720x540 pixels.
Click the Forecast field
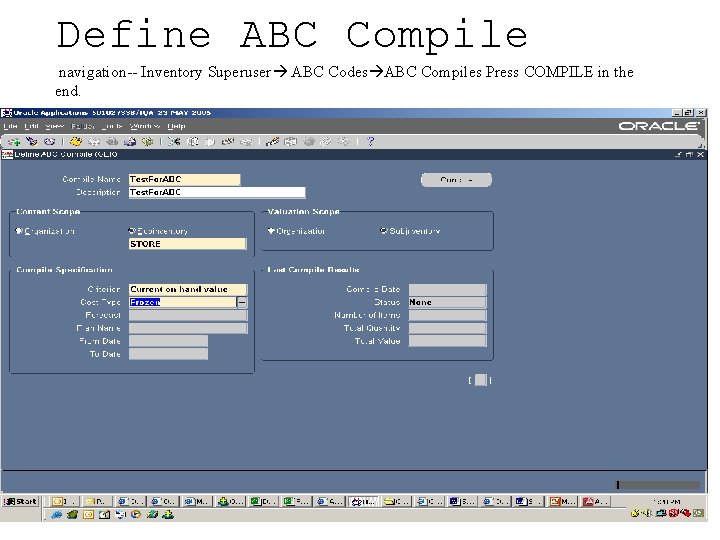pyautogui.click(x=188, y=315)
